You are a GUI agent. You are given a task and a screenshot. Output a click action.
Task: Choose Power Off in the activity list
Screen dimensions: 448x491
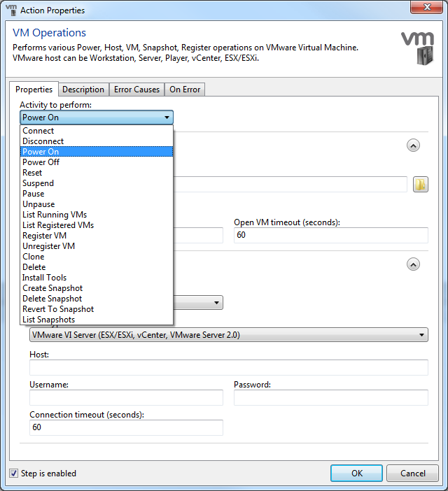click(97, 162)
